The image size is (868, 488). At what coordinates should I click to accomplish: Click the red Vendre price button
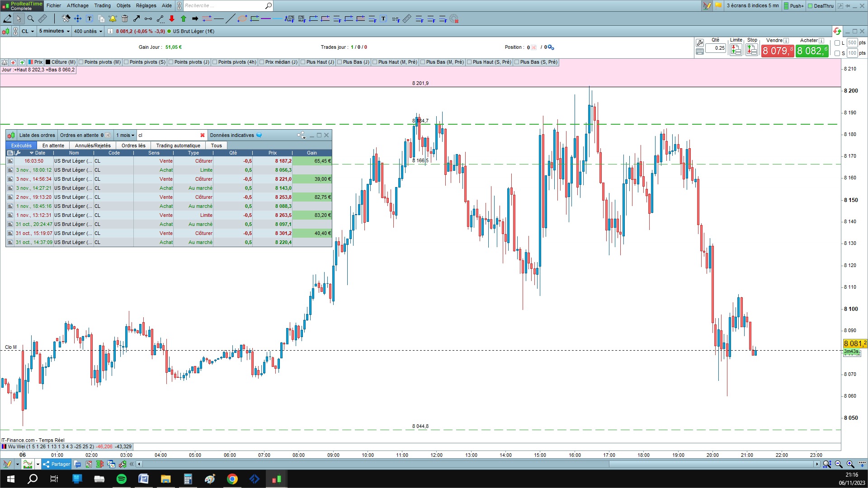pos(777,51)
